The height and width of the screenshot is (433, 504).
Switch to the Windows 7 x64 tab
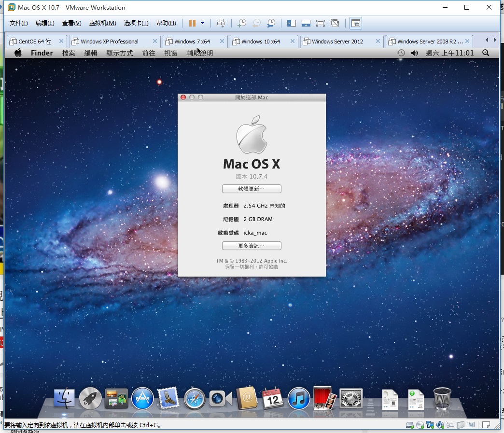click(192, 42)
